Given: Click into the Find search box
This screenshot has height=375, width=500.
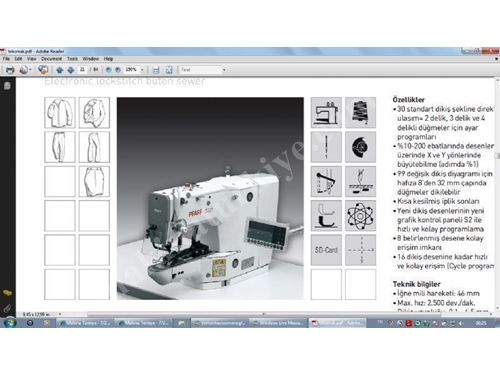Looking at the screenshot, I should tap(201, 69).
